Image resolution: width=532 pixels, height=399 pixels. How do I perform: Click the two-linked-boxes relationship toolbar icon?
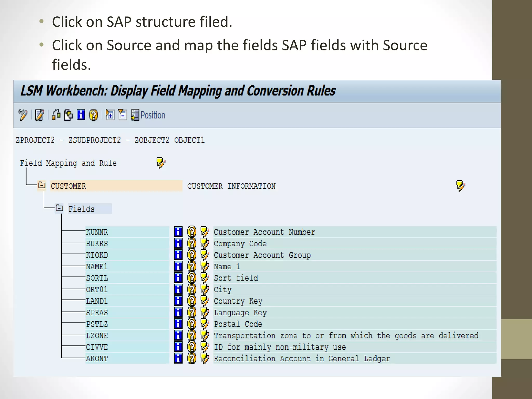[x=56, y=115]
